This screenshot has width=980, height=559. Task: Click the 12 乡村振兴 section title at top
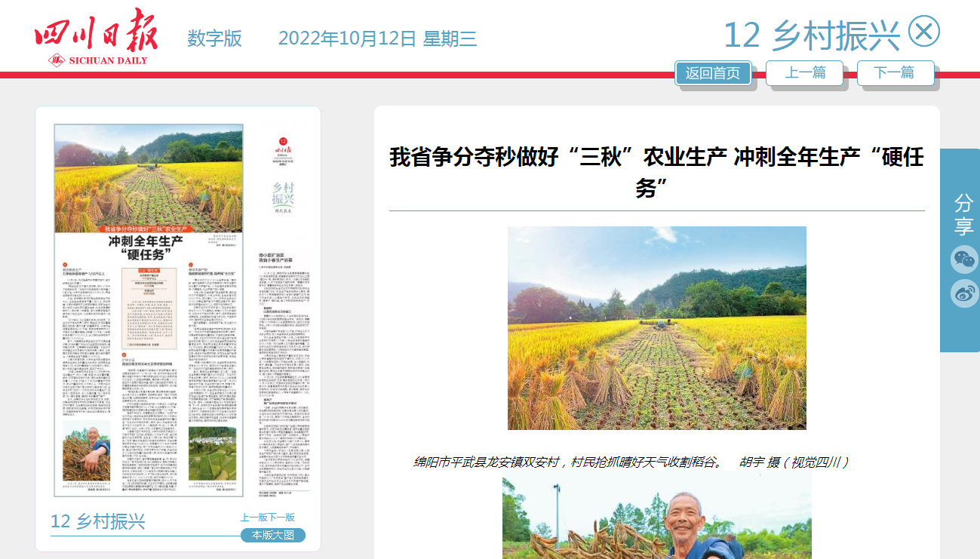[x=811, y=35]
